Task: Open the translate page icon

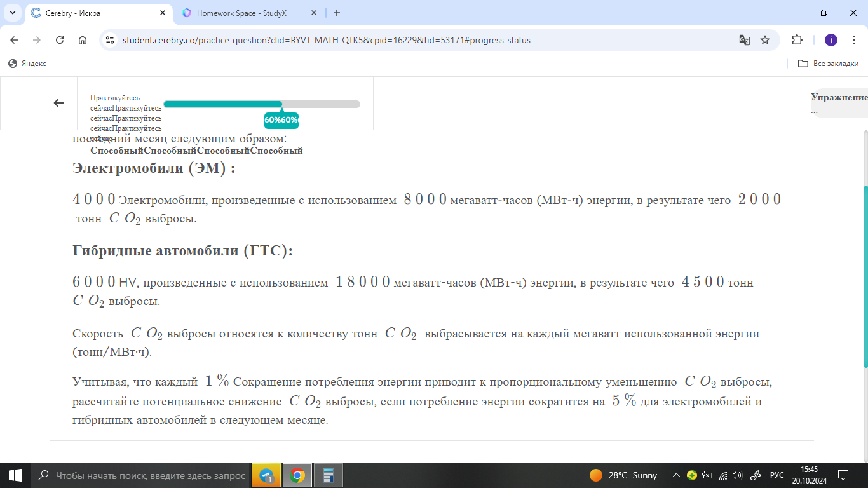Action: pyautogui.click(x=745, y=40)
